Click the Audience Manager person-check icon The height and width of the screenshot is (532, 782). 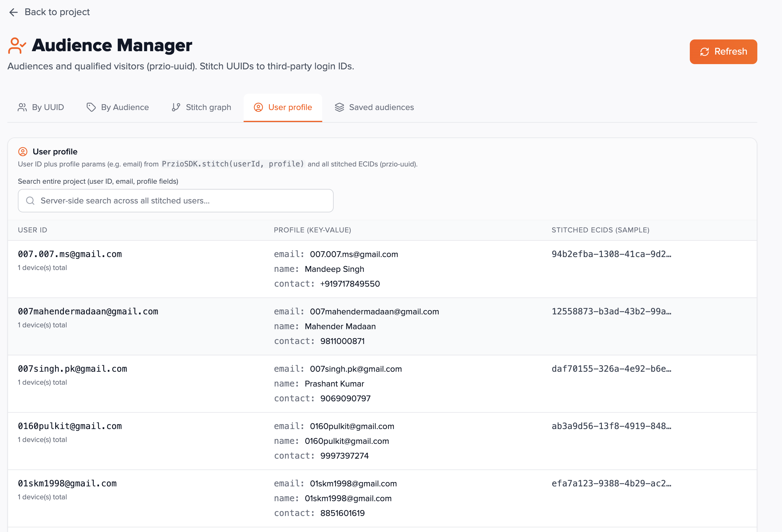pos(16,46)
